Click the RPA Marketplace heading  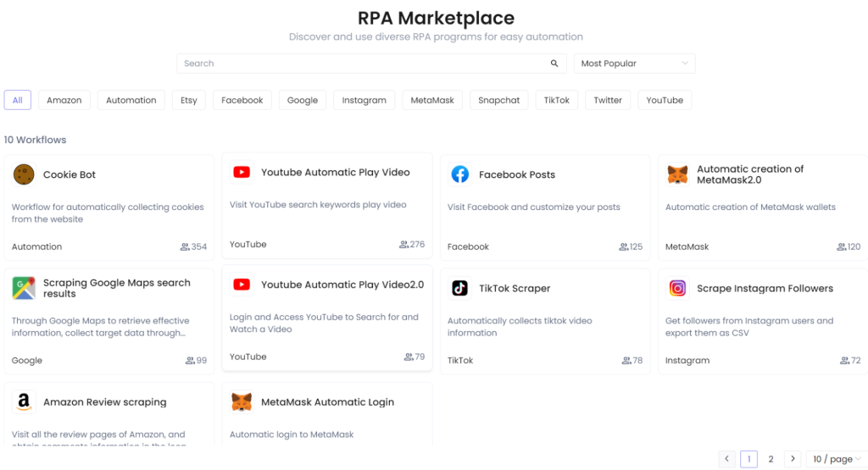[x=437, y=18]
